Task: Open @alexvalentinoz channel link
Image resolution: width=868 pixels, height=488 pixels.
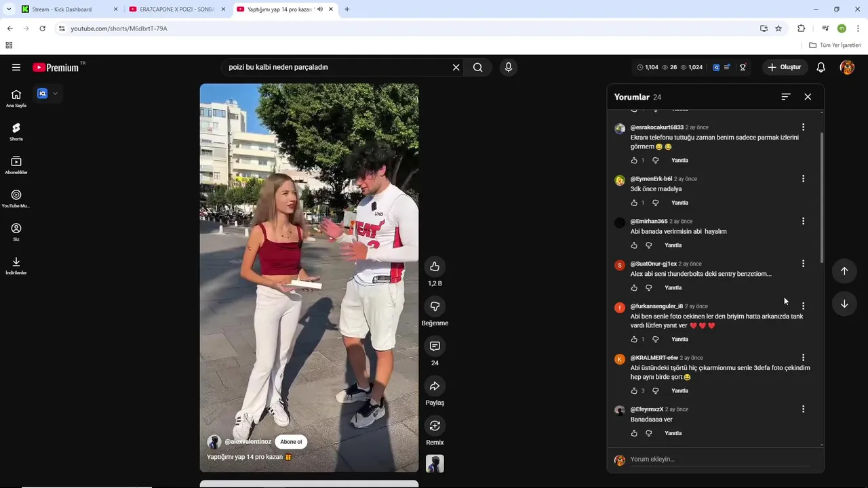Action: [x=248, y=442]
